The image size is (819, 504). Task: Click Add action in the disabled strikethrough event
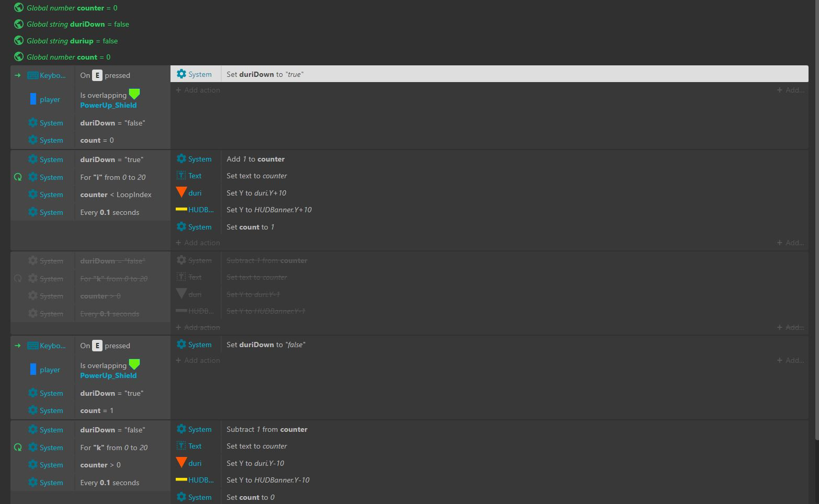198,327
